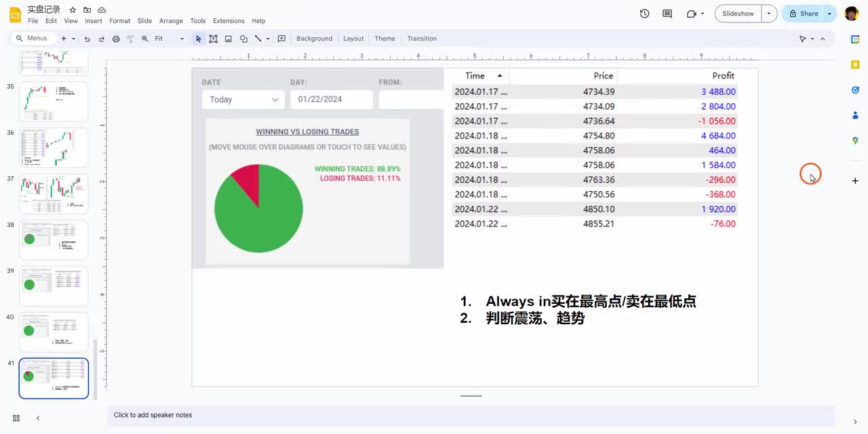Open the Format menu
This screenshot has width=868, height=434.
coord(120,21)
